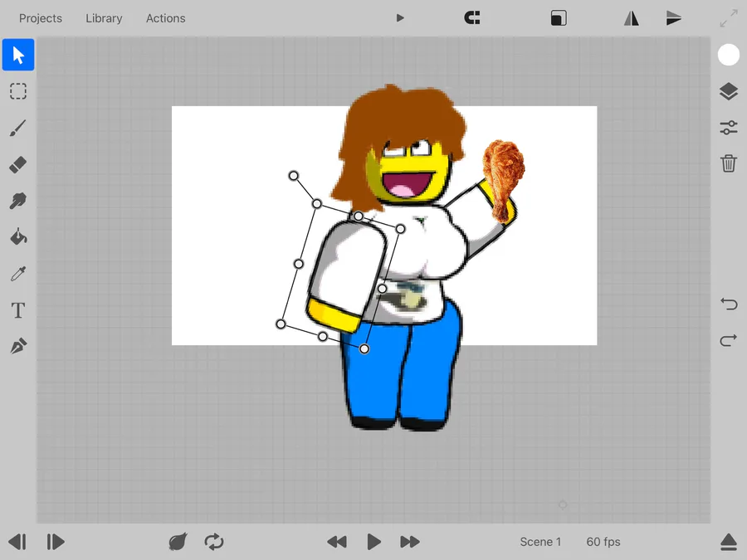Flip selection horizontally
This screenshot has height=560, width=747.
[632, 18]
